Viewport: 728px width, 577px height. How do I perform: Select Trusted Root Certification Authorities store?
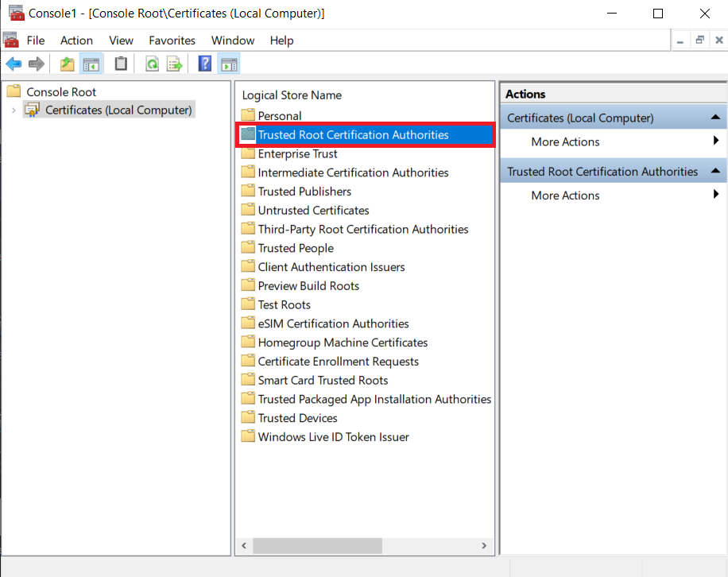[x=366, y=134]
